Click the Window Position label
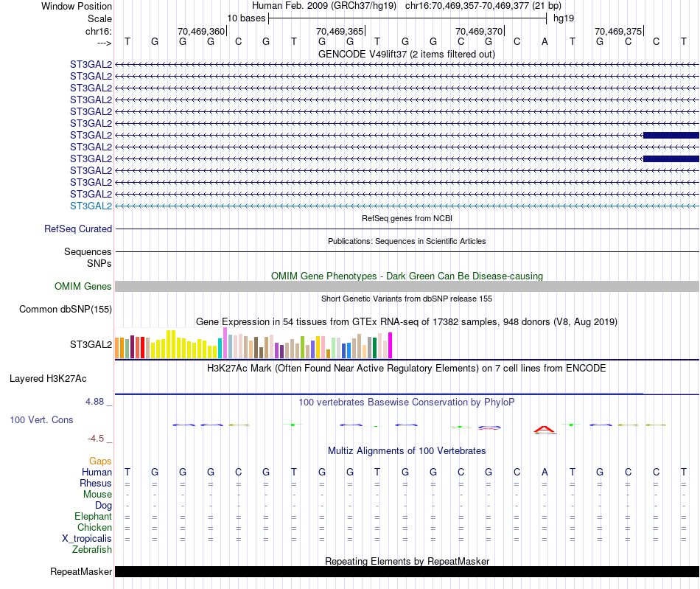The height and width of the screenshot is (589, 700). [x=77, y=6]
